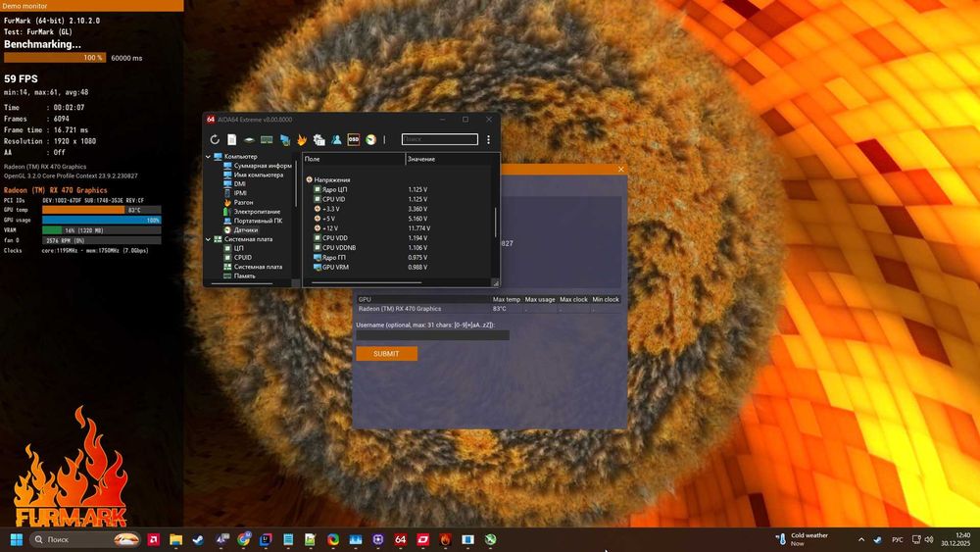This screenshot has height=552, width=980.
Task: Open File Explorer from the taskbar
Action: tap(176, 539)
